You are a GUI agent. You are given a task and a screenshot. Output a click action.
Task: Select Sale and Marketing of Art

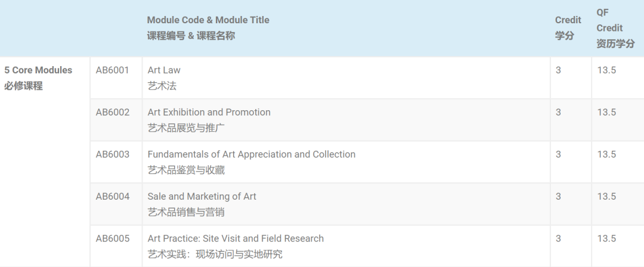click(202, 196)
